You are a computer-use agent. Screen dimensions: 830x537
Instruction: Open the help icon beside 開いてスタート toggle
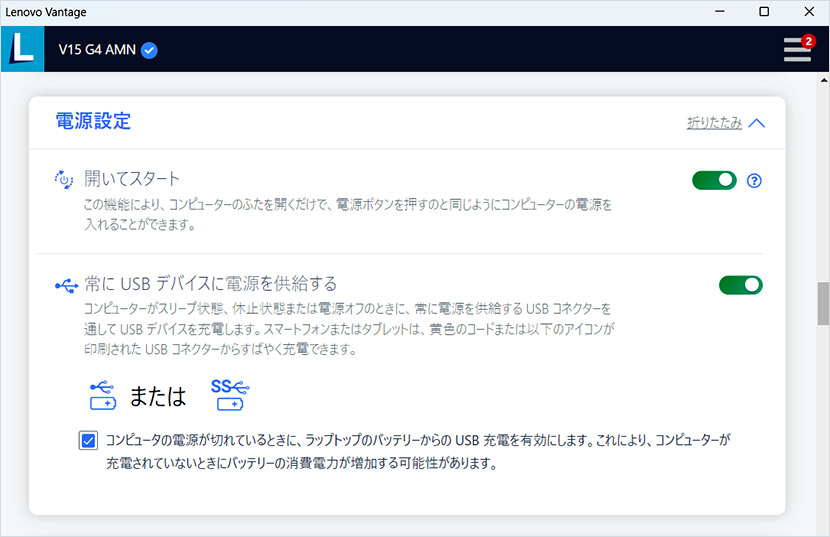coord(755,181)
